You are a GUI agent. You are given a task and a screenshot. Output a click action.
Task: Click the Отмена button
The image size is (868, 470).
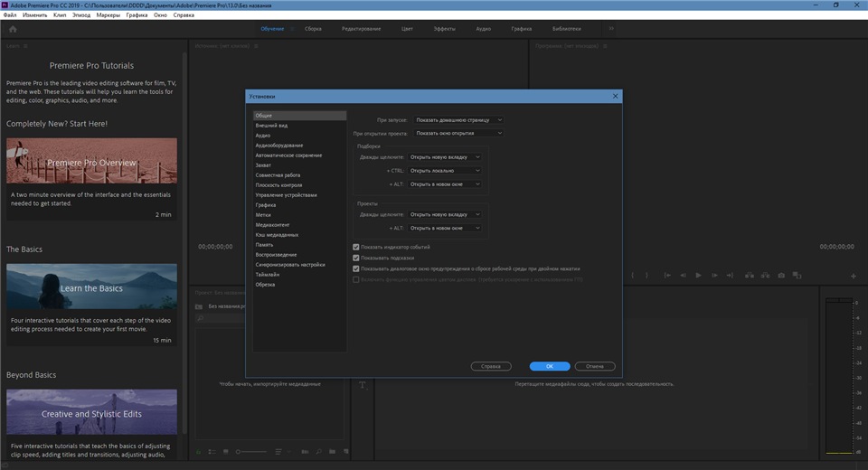[595, 366]
